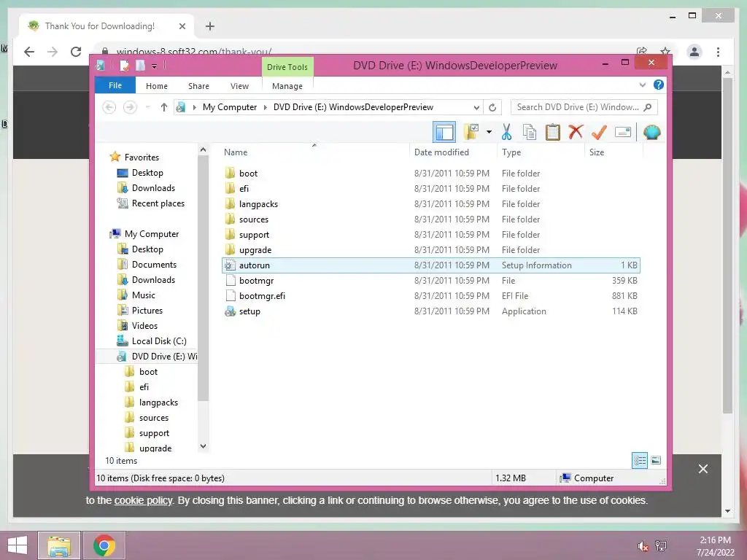The image size is (747, 560).
Task: Select Music in navigation pane
Action: [144, 295]
